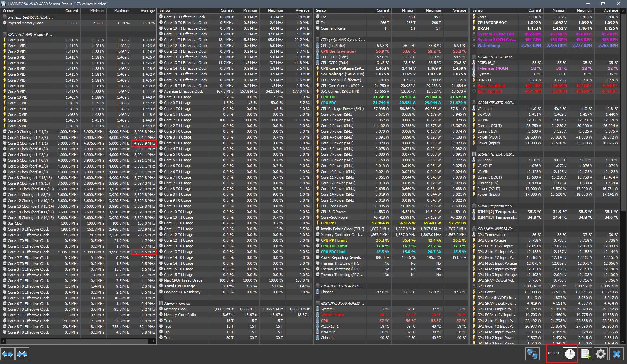Viewport: 627px width, 364px height.
Task: Select the Core 2 T0 Effective Clock row
Action: pyautogui.click(x=78, y=252)
